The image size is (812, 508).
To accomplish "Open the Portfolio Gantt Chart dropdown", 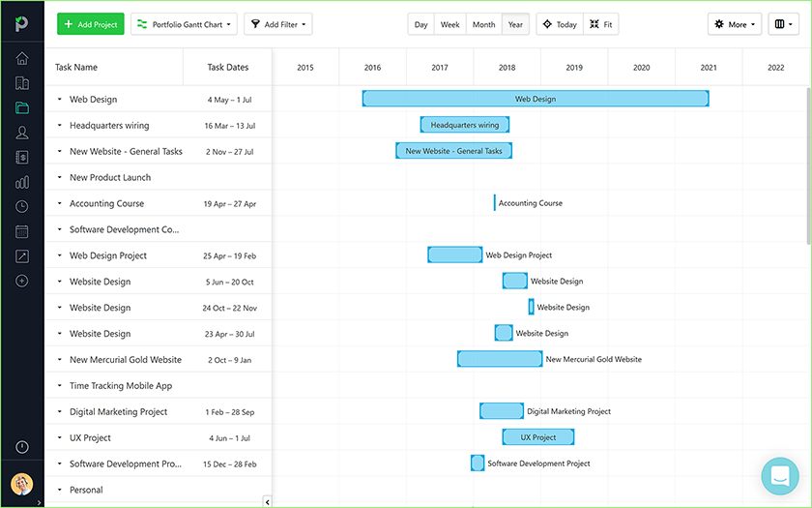I will coord(184,24).
